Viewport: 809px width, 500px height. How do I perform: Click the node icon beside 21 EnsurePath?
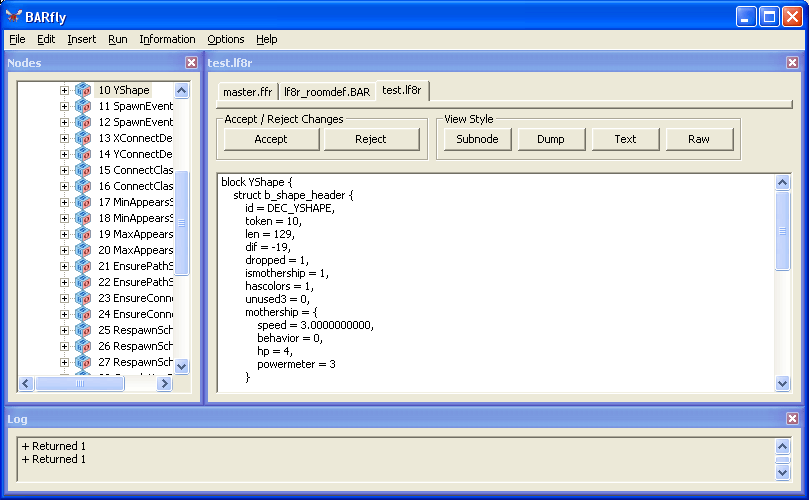(x=83, y=266)
